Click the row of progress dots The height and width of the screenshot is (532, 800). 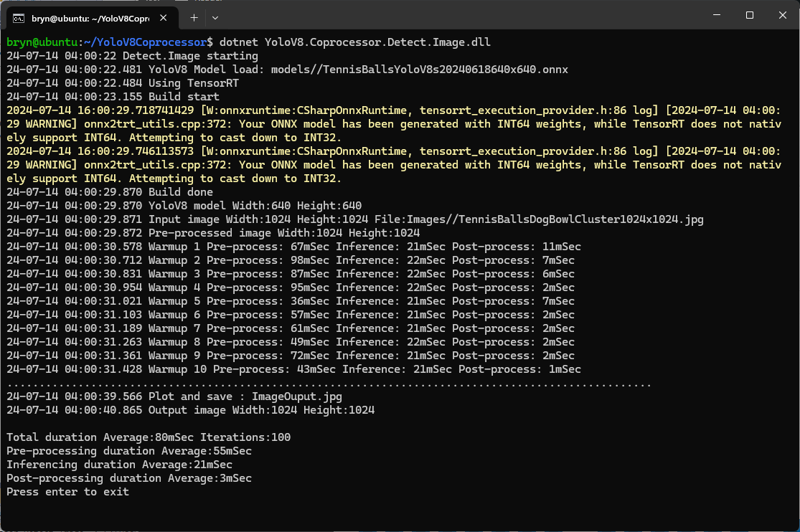pos(329,384)
